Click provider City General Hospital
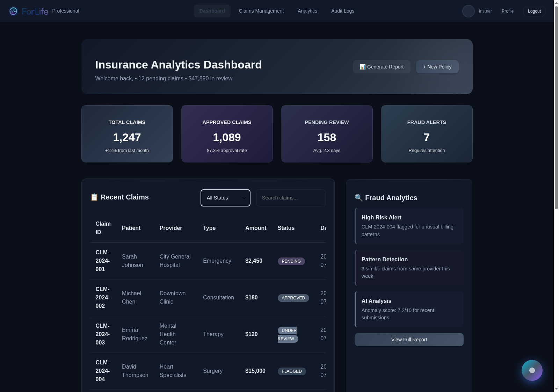Image resolution: width=559 pixels, height=392 pixels. (175, 261)
